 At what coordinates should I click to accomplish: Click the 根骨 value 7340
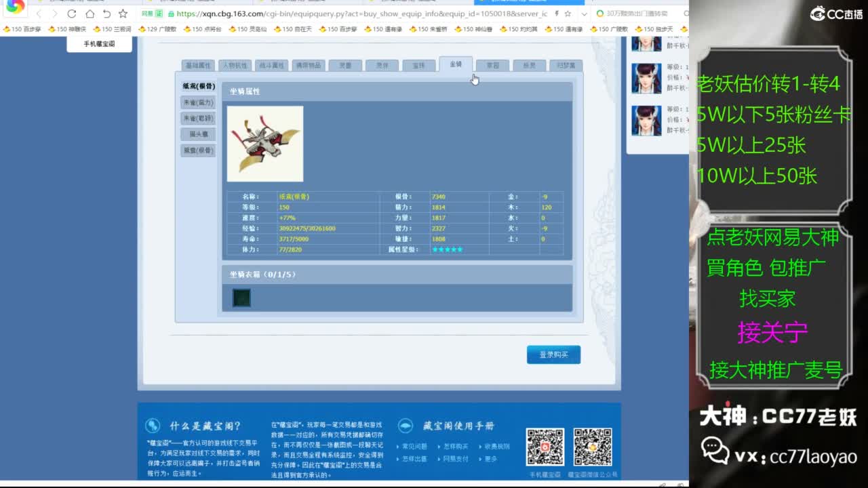pos(438,197)
